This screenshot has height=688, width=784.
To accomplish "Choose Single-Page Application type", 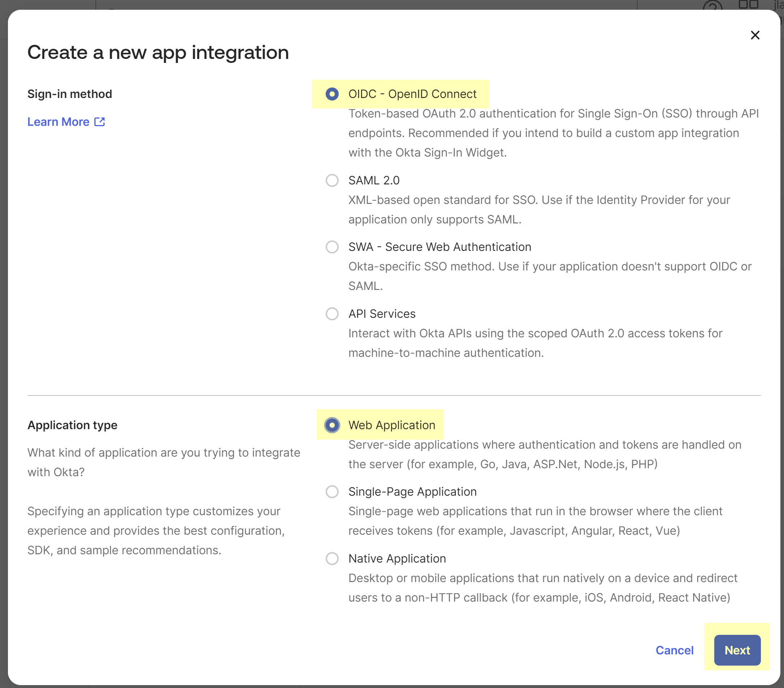I will [x=332, y=492].
